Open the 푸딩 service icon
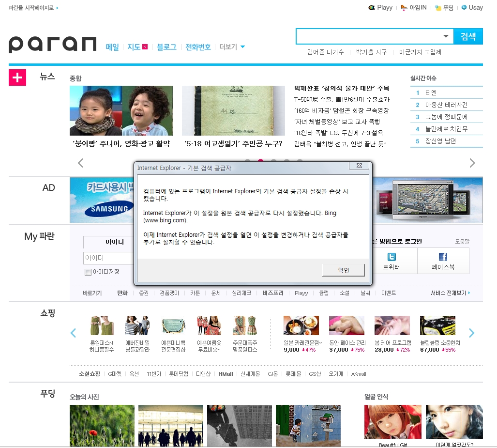Image resolution: width=497 pixels, height=448 pixels. click(x=438, y=8)
